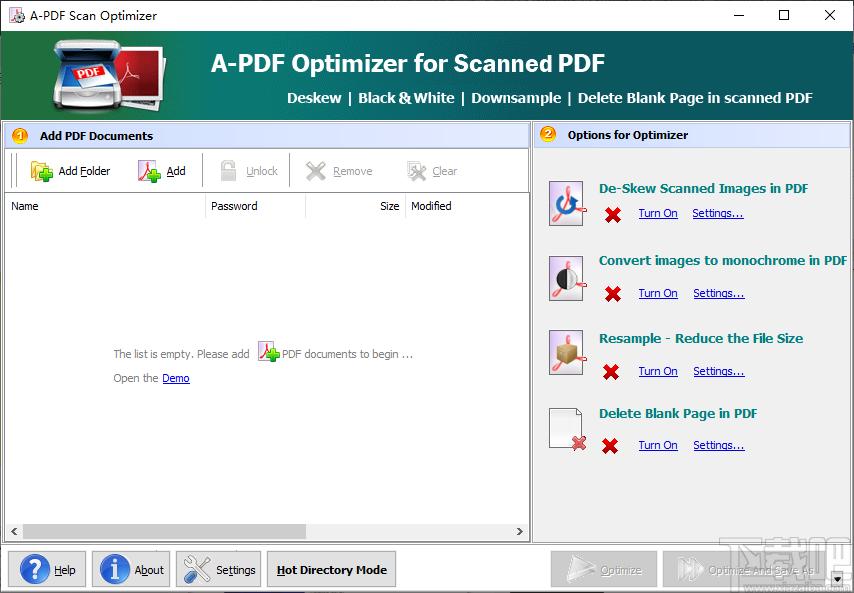The height and width of the screenshot is (593, 854).
Task: Close the A-PDF Scan Optimizer window
Action: 830,15
